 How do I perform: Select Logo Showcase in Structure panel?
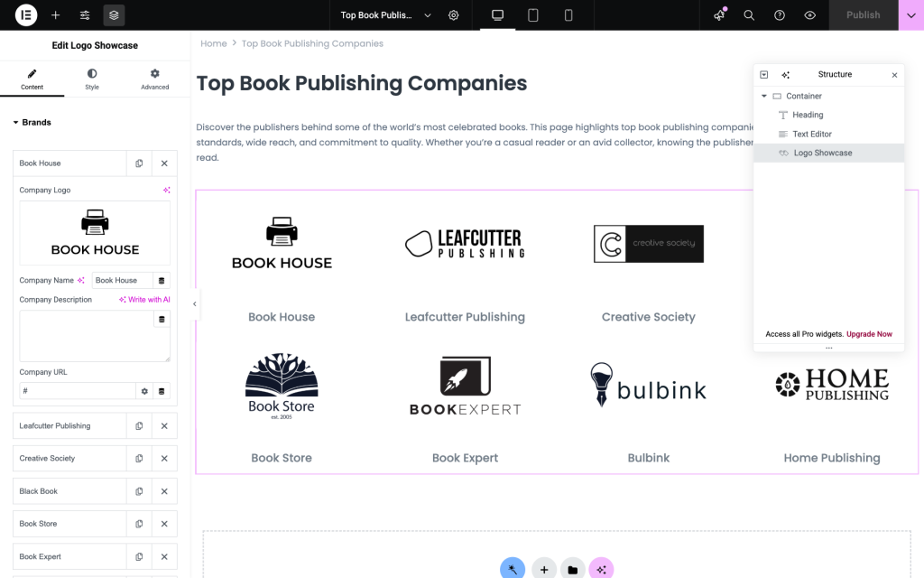(829, 153)
